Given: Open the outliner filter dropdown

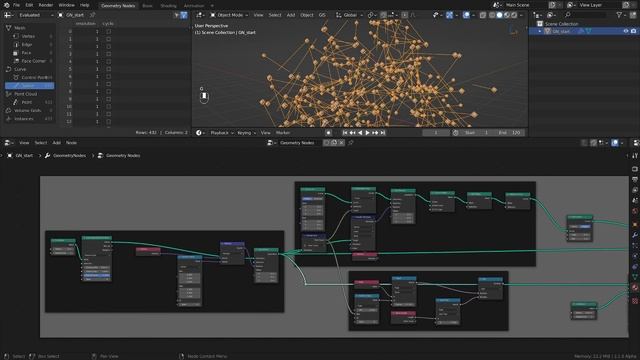Looking at the screenshot, I should click(621, 15).
